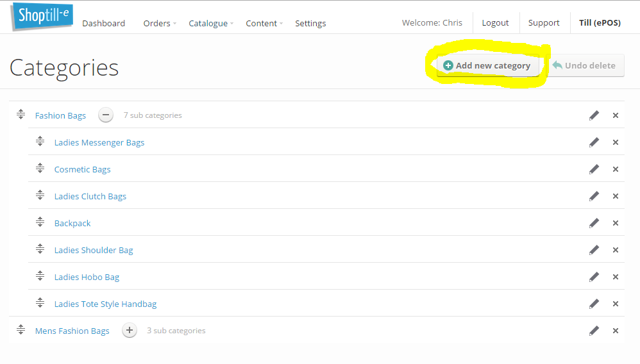Open the Support page
Screen dimensions: 640x364
(544, 23)
